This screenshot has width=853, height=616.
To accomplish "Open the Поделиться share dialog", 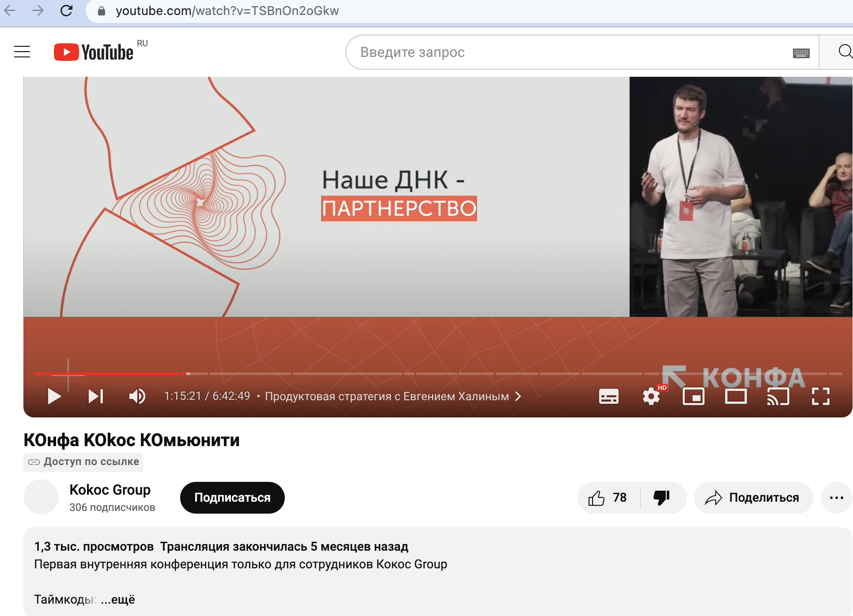I will click(753, 498).
